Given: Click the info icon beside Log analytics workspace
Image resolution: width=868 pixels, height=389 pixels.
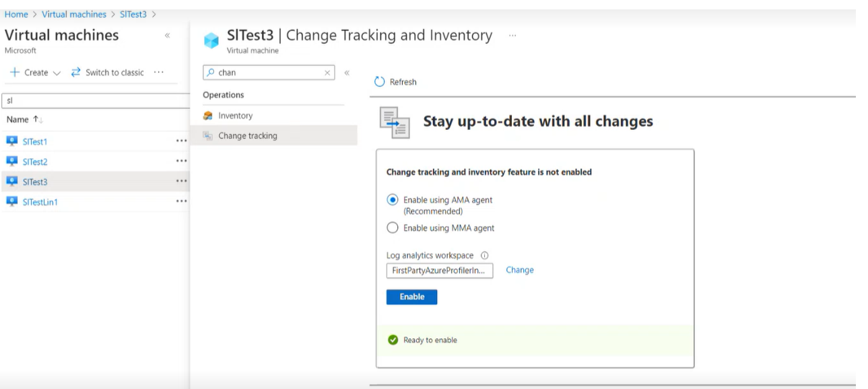Looking at the screenshot, I should point(485,256).
